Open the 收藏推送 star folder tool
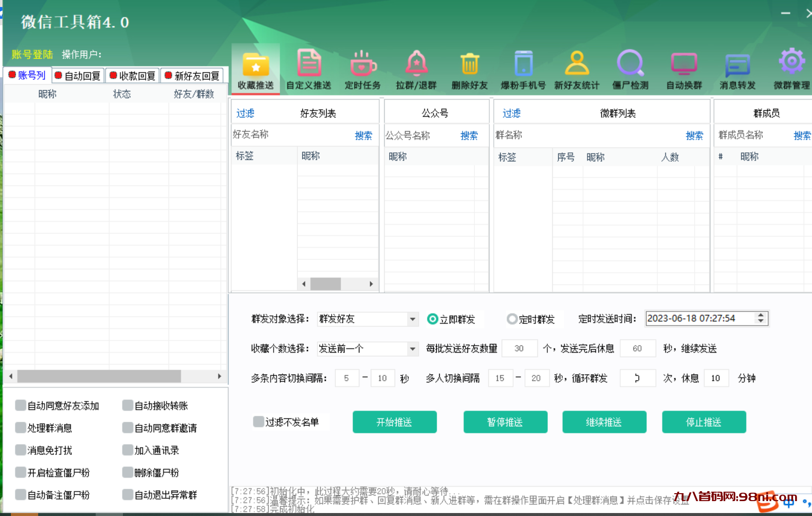 pyautogui.click(x=256, y=69)
